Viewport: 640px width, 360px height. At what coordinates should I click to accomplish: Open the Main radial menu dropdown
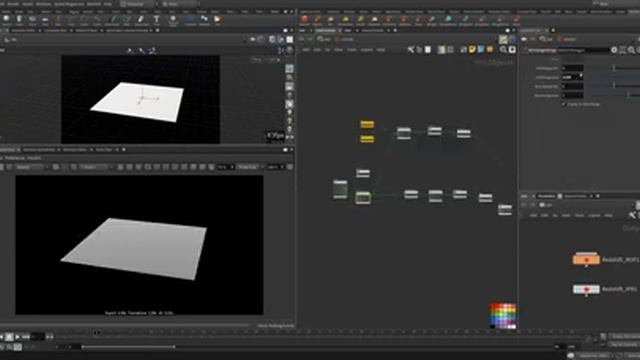[x=180, y=4]
